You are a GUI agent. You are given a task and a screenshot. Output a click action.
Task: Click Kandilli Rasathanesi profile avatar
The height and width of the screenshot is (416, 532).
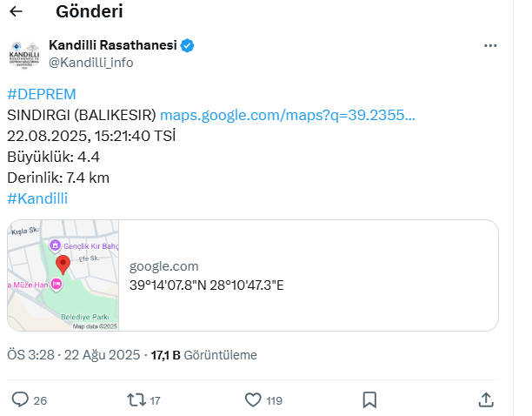click(23, 54)
